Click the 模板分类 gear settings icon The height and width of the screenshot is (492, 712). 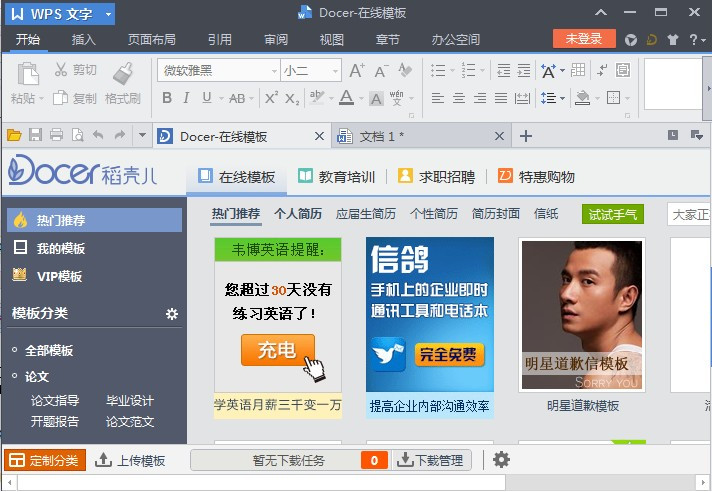click(172, 314)
